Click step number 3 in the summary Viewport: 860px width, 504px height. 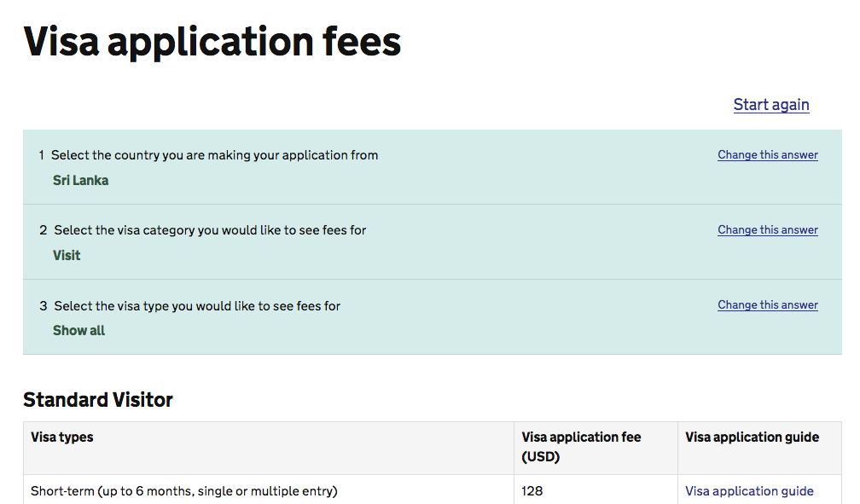pyautogui.click(x=43, y=306)
